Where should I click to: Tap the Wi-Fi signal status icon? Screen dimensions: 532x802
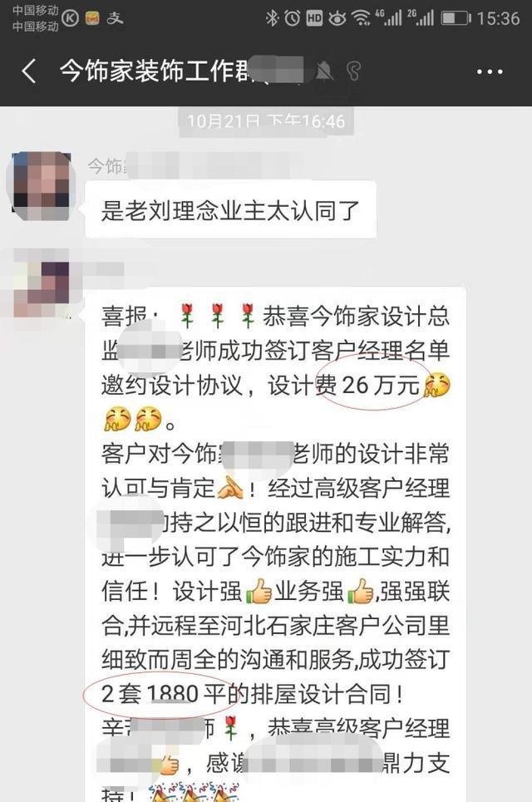click(x=361, y=18)
